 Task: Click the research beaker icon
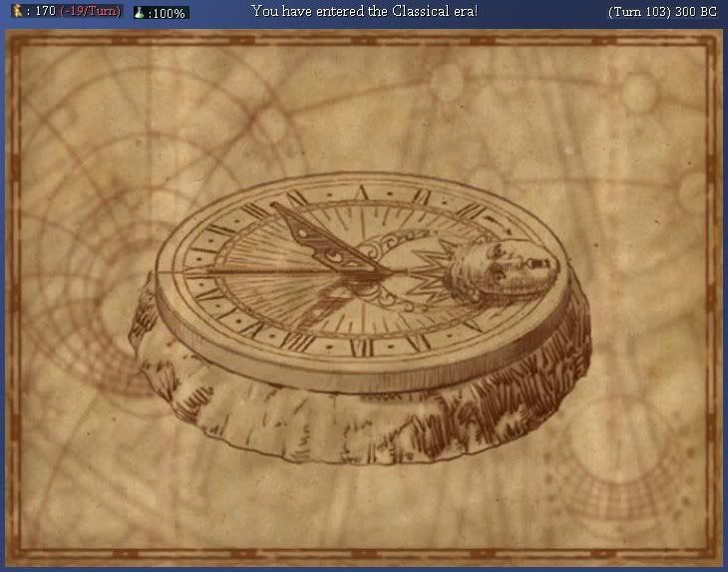[140, 13]
